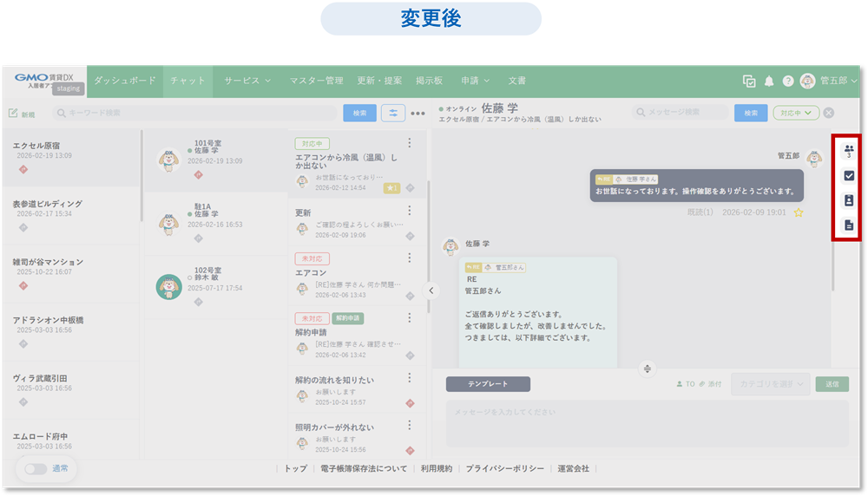Select the 101号室 佐藤 学 resident row
Screen dimensions: 868x496
(x=216, y=160)
